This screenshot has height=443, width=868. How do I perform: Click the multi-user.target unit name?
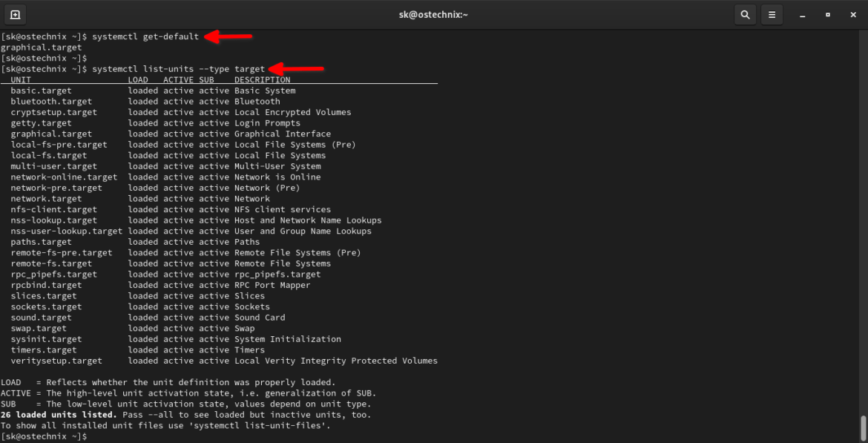pos(54,166)
